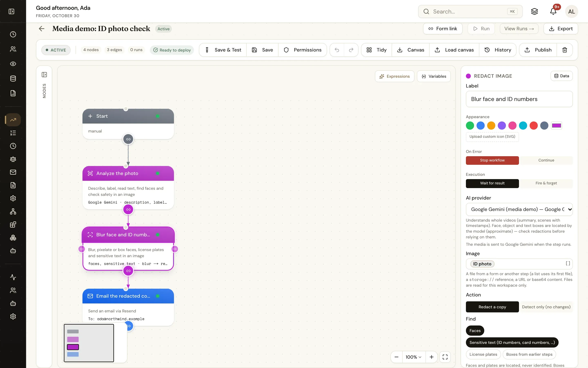This screenshot has width=588, height=368.
Task: Open notifications bell with 9+ badge
Action: click(553, 11)
